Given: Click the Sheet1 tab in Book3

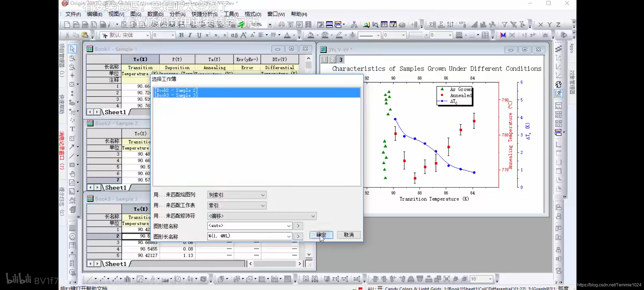Looking at the screenshot, I should point(115,264).
